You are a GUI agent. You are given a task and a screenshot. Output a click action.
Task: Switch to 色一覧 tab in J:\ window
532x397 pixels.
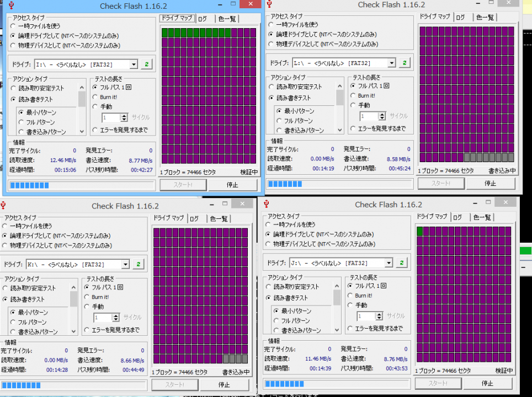pos(482,217)
